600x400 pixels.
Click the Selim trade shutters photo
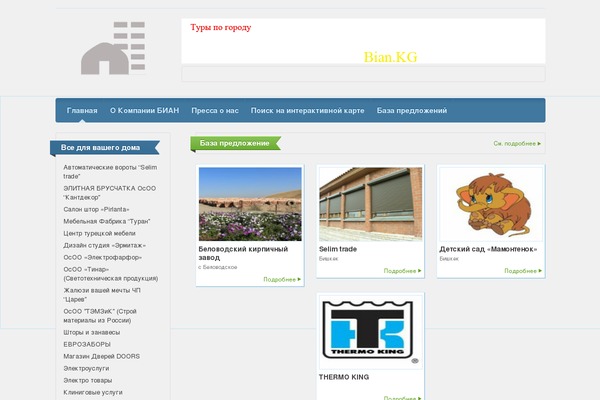[x=370, y=204]
